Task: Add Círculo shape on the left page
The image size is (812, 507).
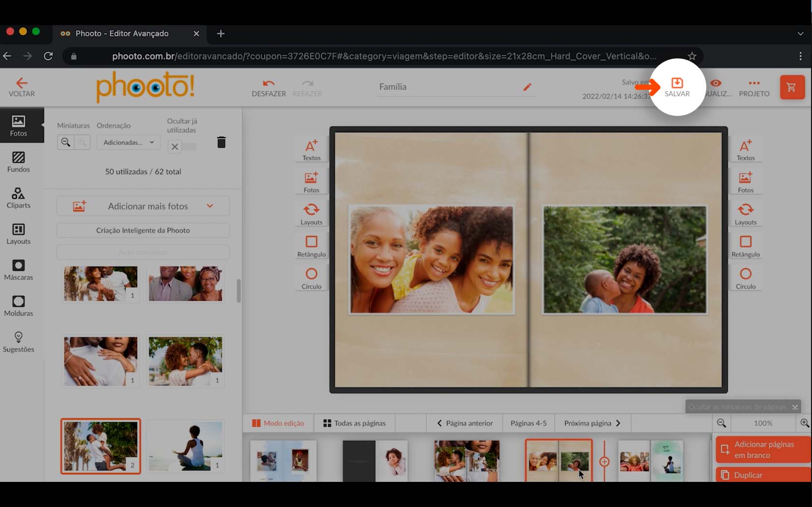Action: (x=311, y=278)
